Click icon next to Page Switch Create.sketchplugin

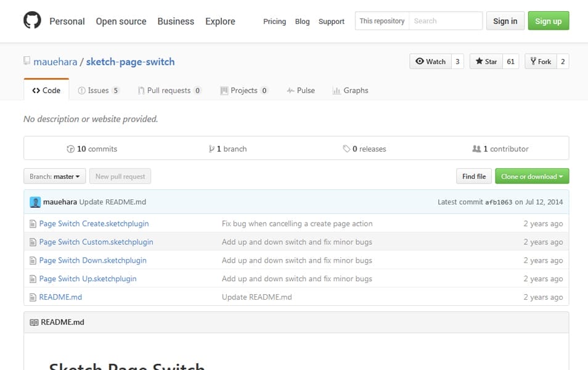pyautogui.click(x=33, y=224)
